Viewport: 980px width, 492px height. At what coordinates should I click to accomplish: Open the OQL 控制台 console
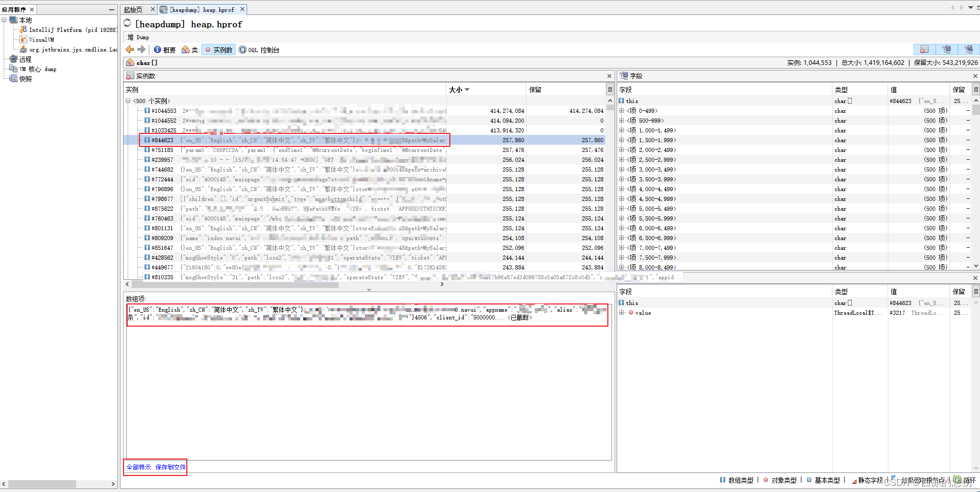coord(259,49)
